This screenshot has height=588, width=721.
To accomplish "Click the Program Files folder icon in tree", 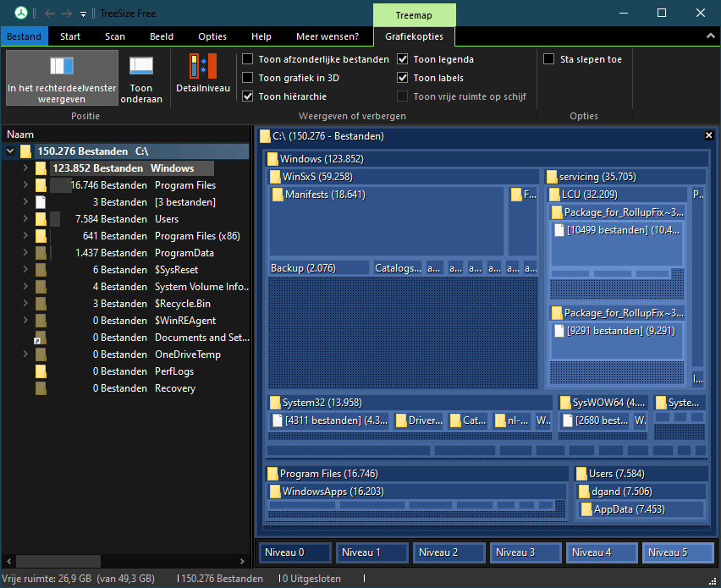I will coord(41,185).
